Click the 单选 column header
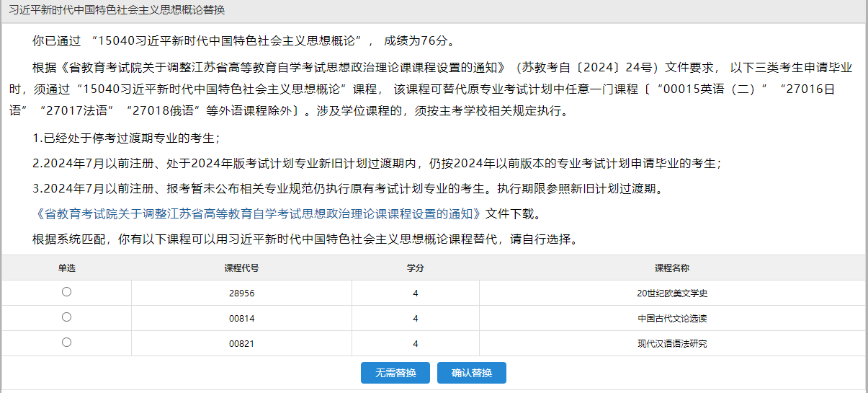The height and width of the screenshot is (393, 868). click(66, 268)
